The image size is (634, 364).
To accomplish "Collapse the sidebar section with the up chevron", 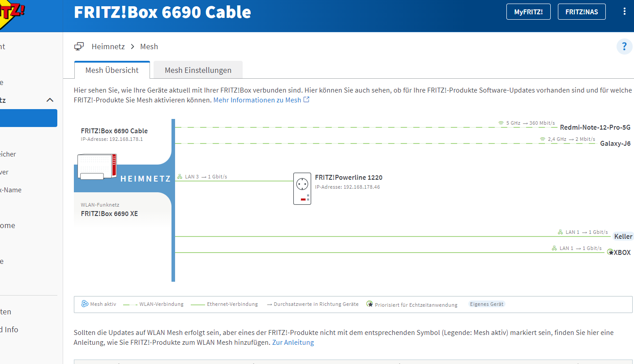I will (x=50, y=100).
